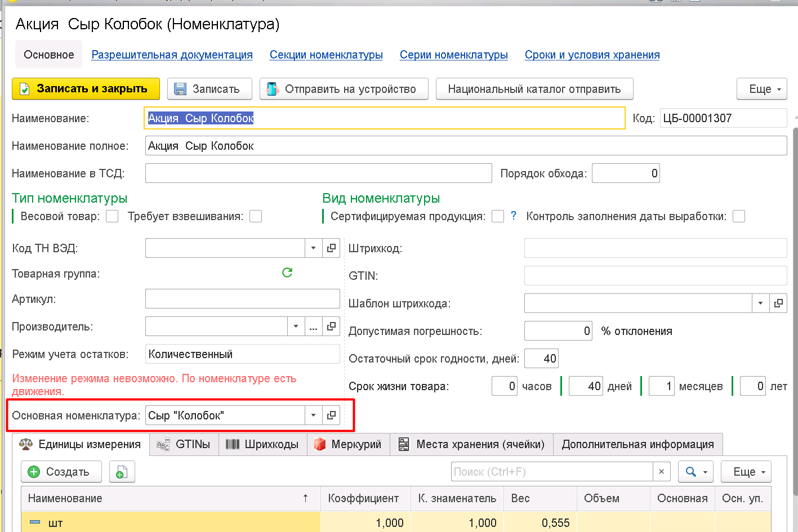
Task: Expand the Основная номенклатура dropdown
Action: (x=313, y=415)
